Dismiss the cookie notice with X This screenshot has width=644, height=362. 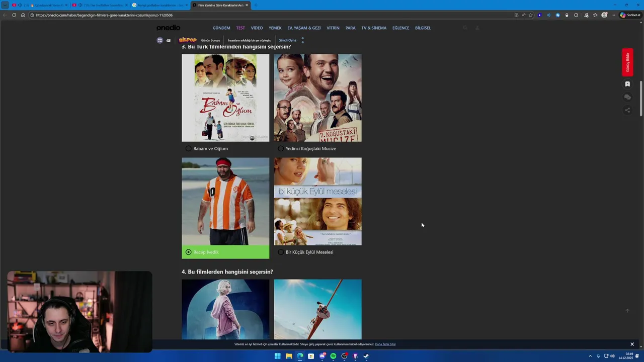pyautogui.click(x=632, y=344)
